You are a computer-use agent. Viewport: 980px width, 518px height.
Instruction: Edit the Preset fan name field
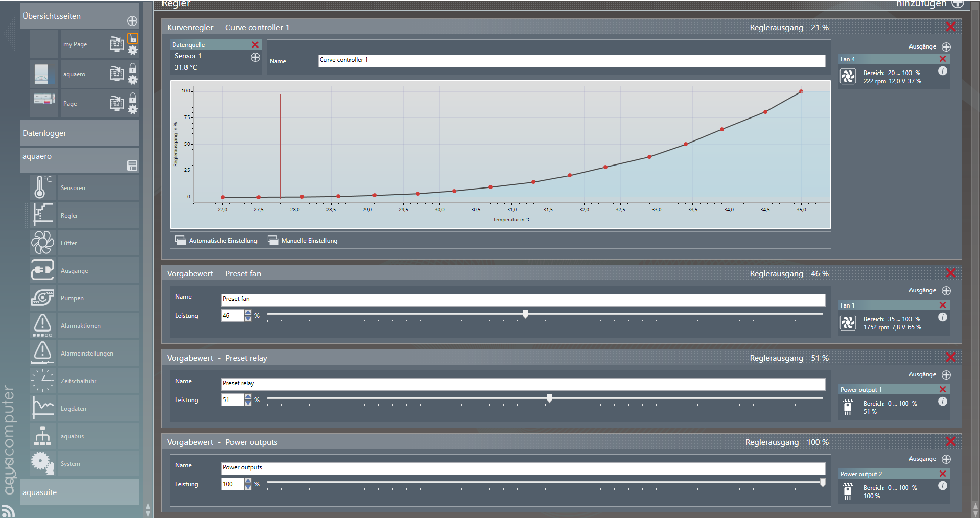(523, 300)
